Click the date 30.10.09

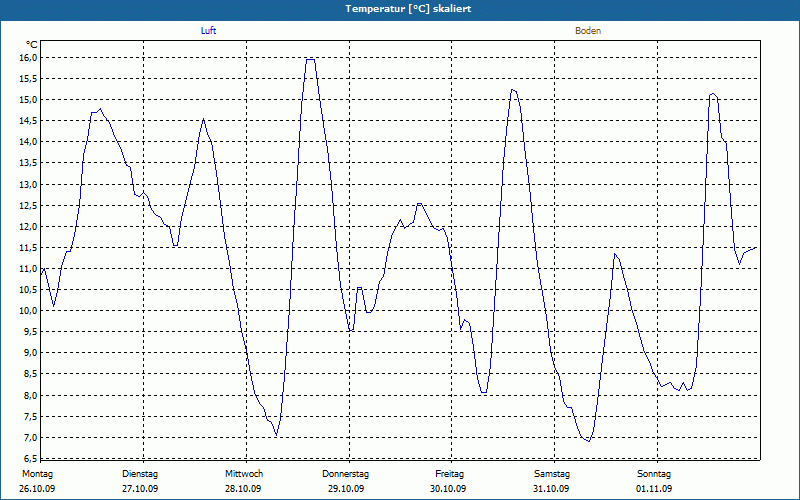[x=448, y=489]
